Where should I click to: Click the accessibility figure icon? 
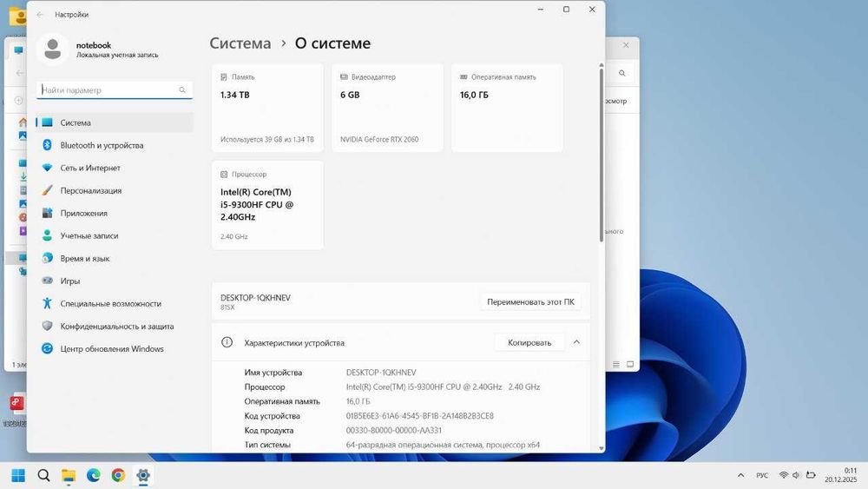point(47,303)
